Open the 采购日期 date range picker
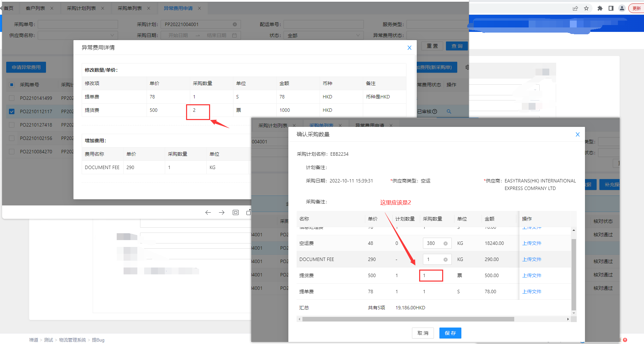 [x=200, y=35]
